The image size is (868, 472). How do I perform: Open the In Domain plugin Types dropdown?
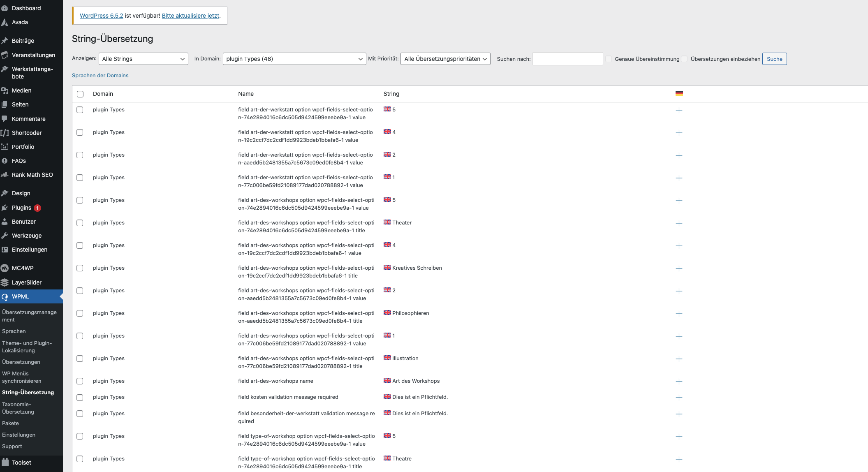tap(294, 59)
